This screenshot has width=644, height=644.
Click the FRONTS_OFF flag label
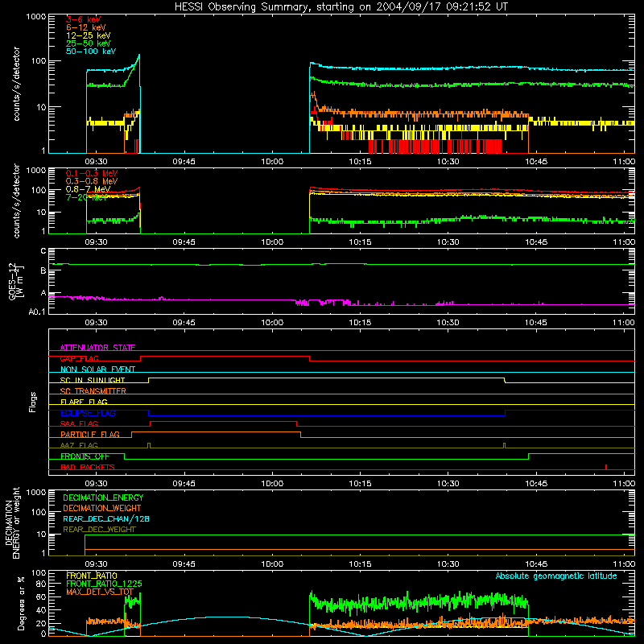85,456
